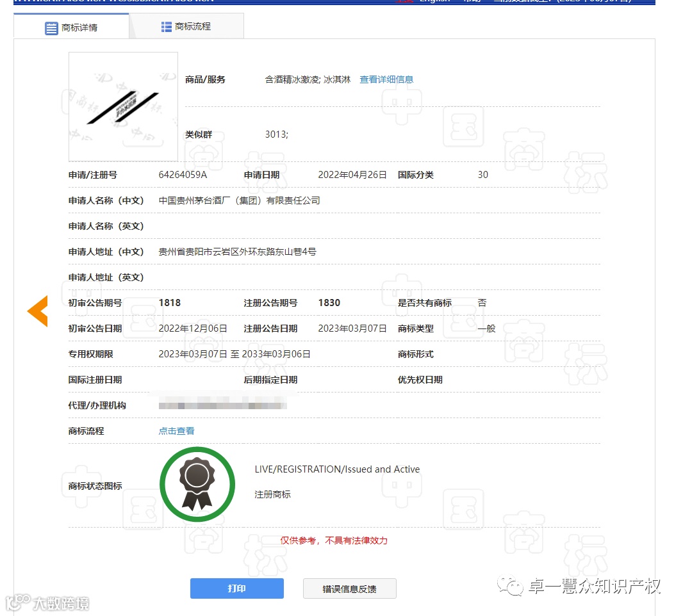Select the red disclaimer 仅供参考，不具有法律效力
Viewport: 683px width, 616px height.
(334, 540)
